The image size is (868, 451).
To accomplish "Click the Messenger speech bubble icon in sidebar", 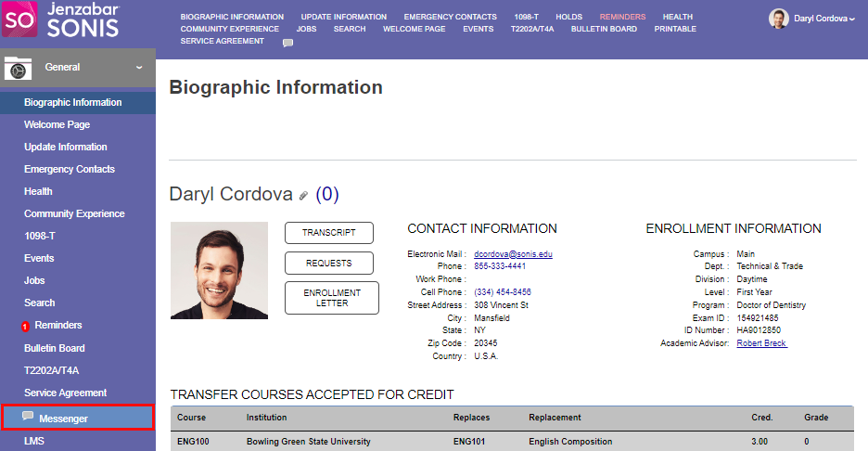I will tap(28, 417).
